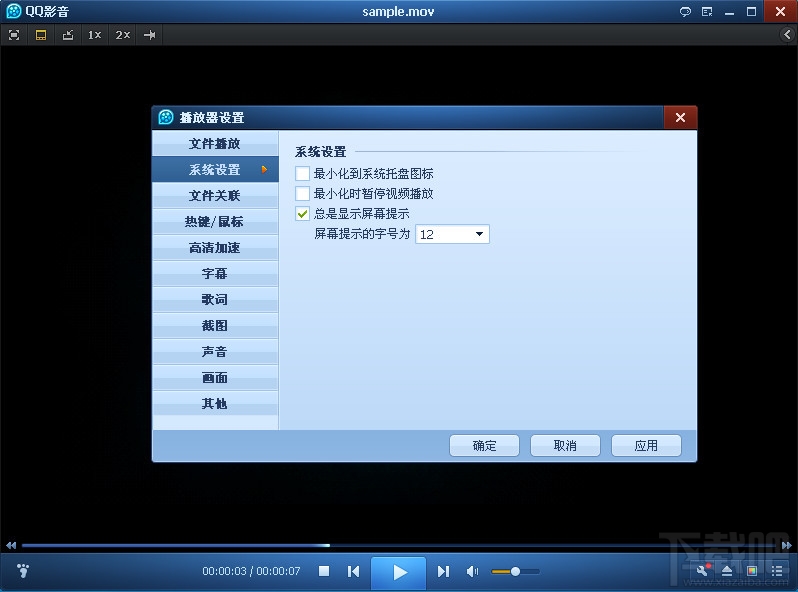Enable 最小化到系统托盘图标 checkbox

302,174
